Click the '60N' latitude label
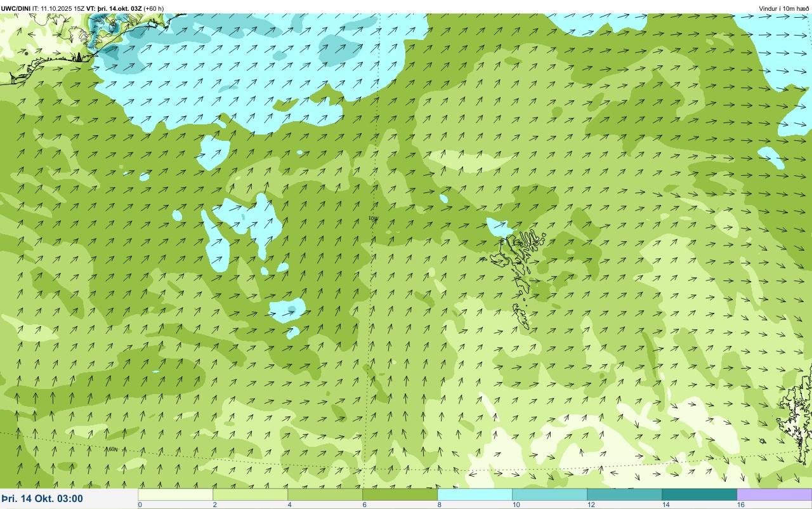Screen dimensions: 812x509 (x=112, y=449)
